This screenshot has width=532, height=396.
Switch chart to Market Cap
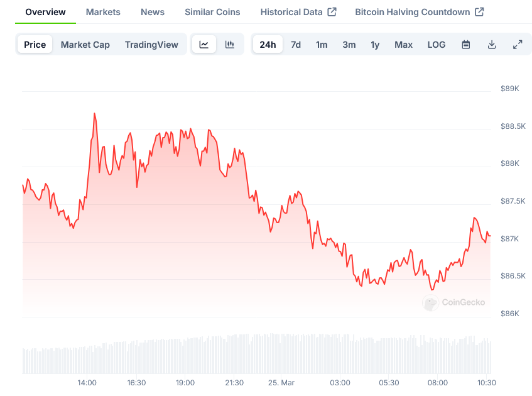85,45
